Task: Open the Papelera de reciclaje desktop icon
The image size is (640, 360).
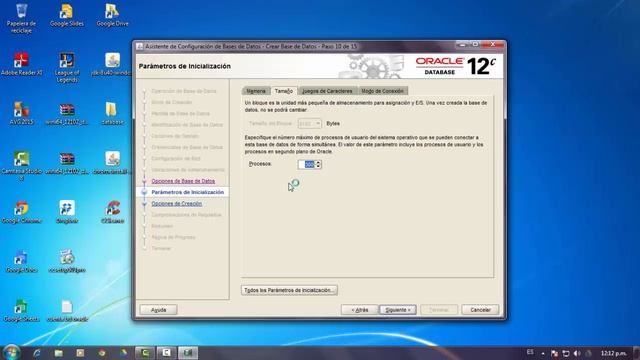Action: [x=21, y=18]
